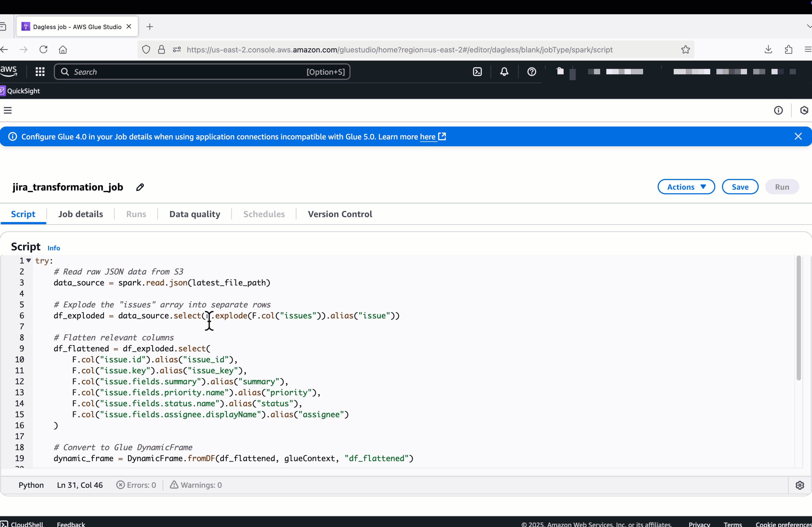Click the info panel circle icon
Viewport: 812px width, 527px height.
pyautogui.click(x=778, y=111)
